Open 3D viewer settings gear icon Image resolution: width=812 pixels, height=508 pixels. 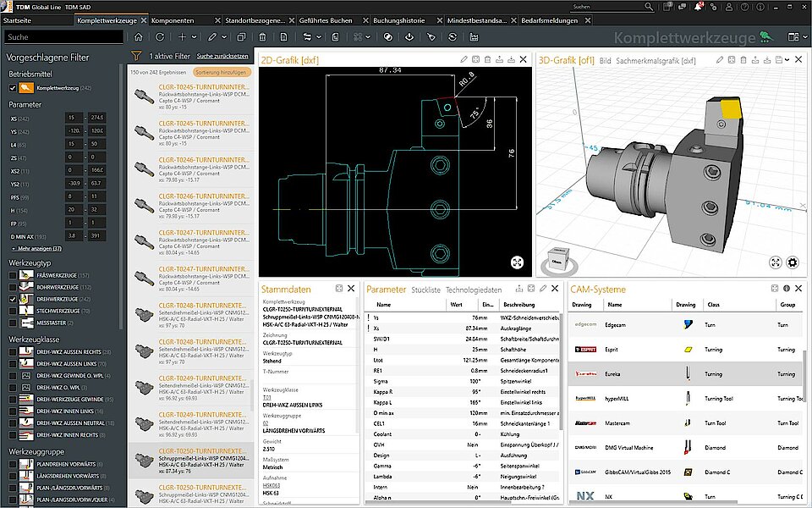pos(793,263)
